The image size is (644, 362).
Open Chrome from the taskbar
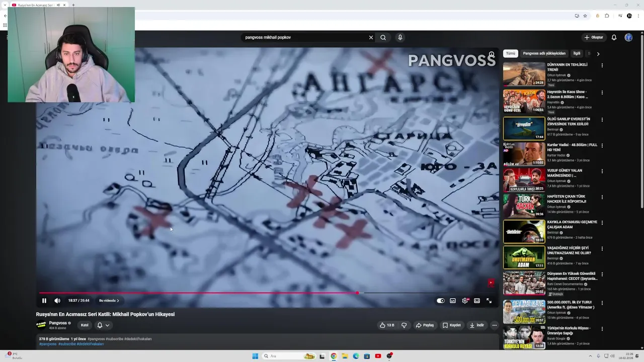pyautogui.click(x=333, y=356)
